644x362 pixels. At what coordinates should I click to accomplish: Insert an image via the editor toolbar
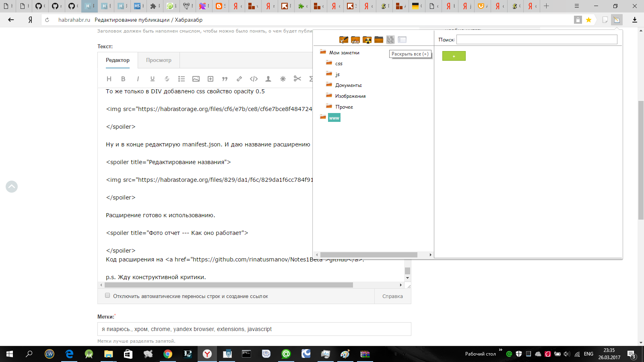[196, 79]
